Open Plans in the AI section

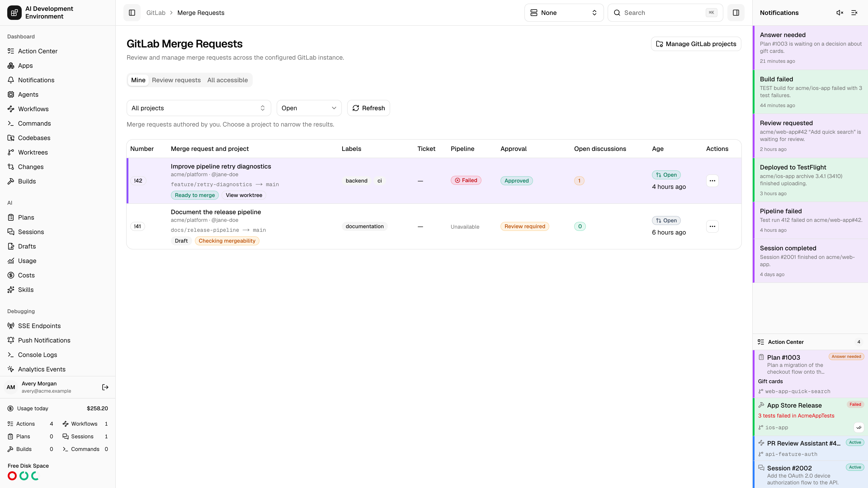point(58,218)
